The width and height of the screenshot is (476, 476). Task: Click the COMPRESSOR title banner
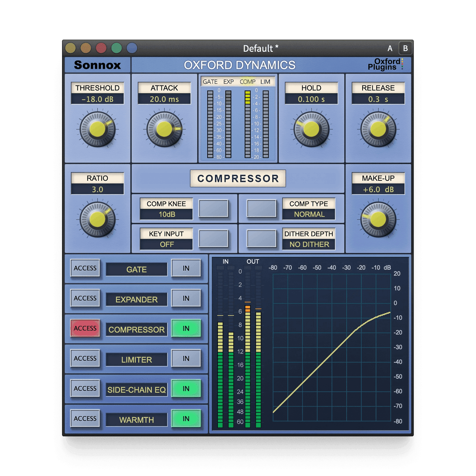(x=238, y=178)
